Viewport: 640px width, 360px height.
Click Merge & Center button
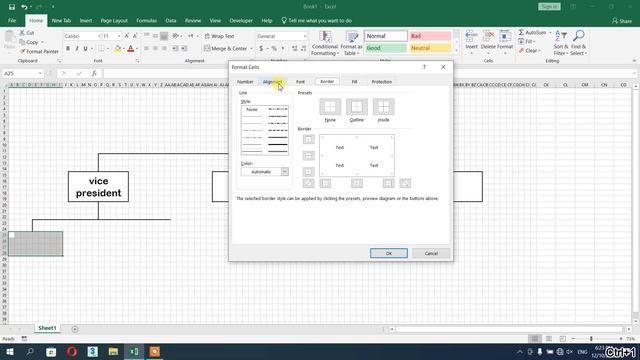pyautogui.click(x=226, y=48)
